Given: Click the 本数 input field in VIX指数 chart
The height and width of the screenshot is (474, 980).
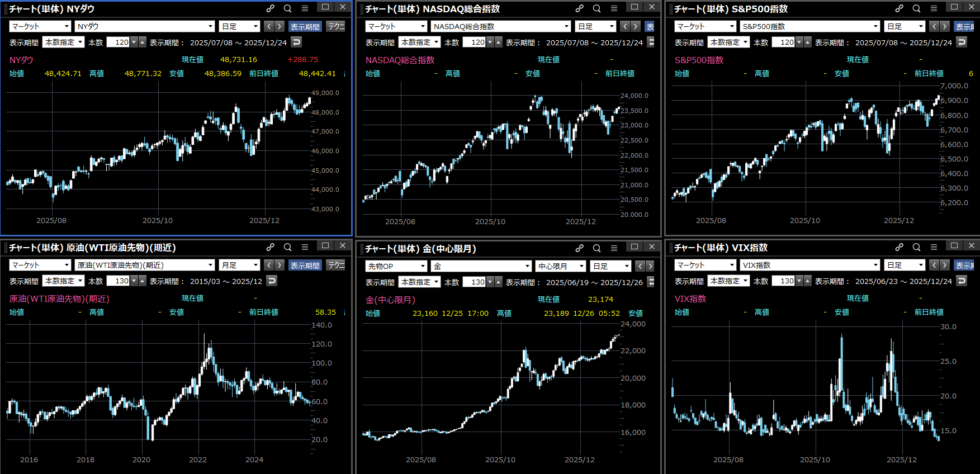Looking at the screenshot, I should (x=783, y=281).
